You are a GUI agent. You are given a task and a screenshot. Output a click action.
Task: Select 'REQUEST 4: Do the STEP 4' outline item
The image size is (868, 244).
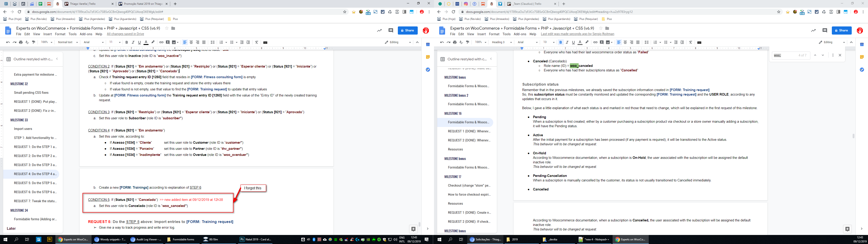pos(35,174)
